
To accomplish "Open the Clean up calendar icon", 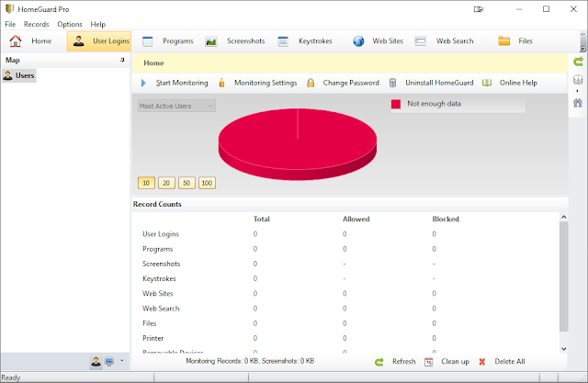I will tap(429, 362).
